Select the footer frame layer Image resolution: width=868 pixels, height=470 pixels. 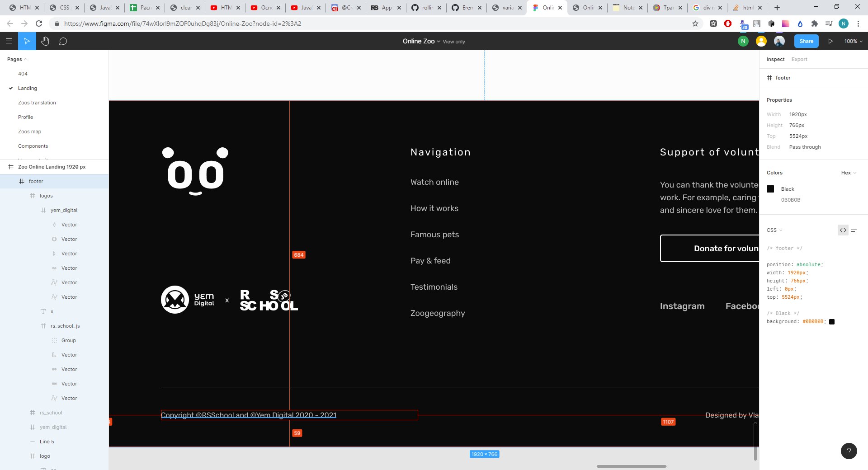pos(54,181)
